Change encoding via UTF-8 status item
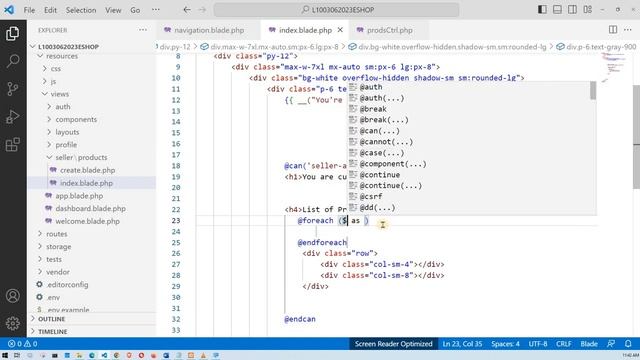640x360 pixels. point(538,344)
